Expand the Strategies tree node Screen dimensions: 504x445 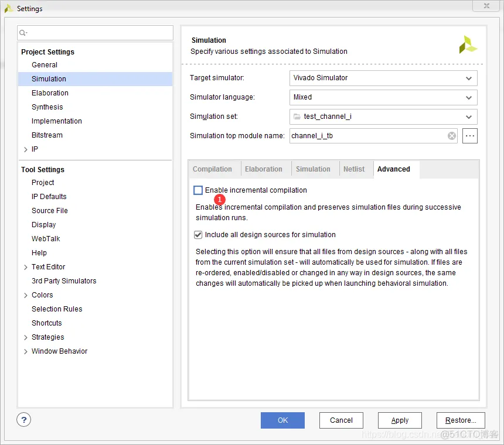26,337
